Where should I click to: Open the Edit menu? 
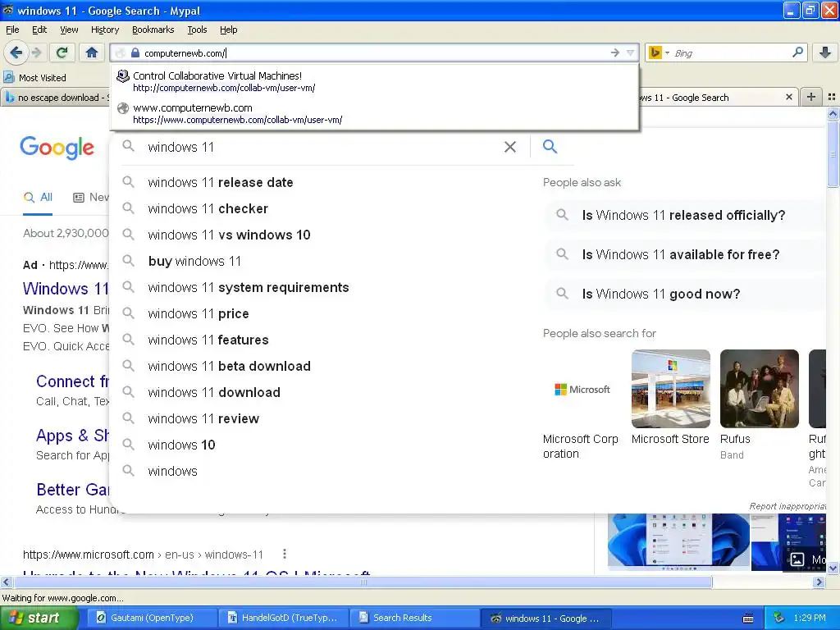coord(39,30)
